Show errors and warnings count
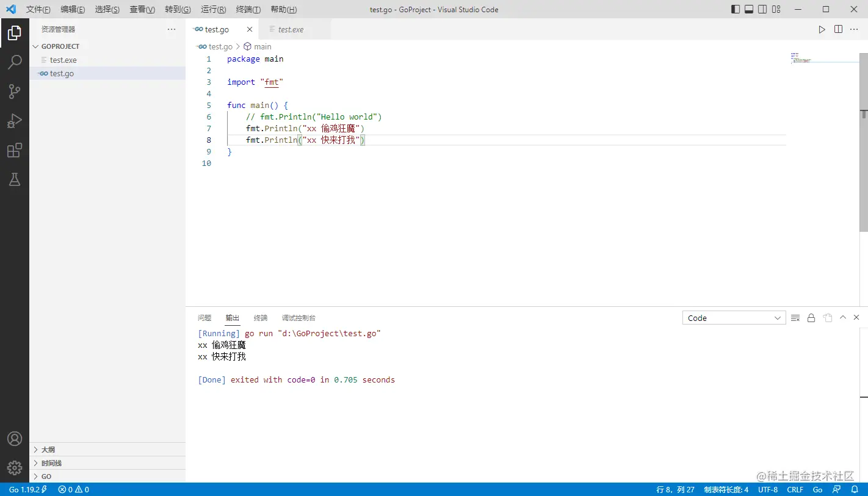 click(x=73, y=489)
